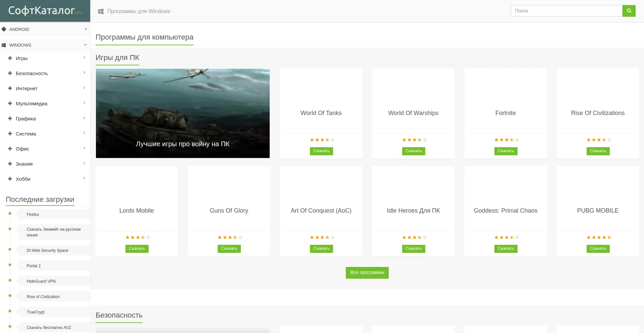
Task: Click Скачать under Idle Heroes Для ПК
Action: click(x=414, y=249)
